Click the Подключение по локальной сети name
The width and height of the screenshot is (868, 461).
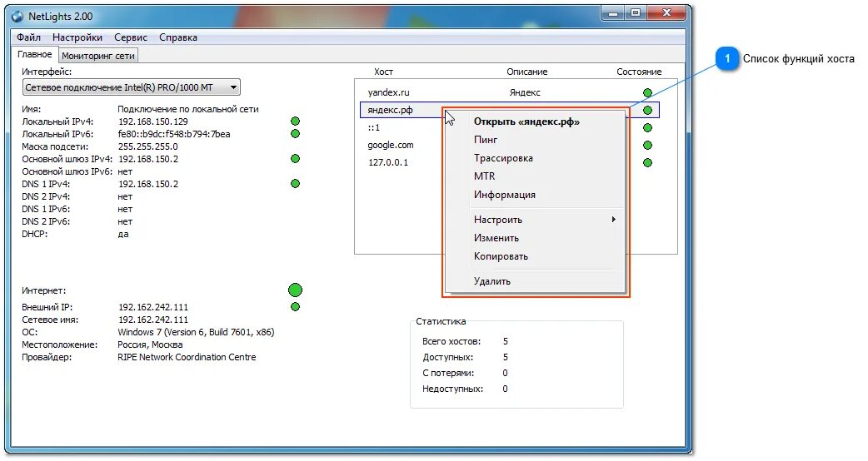pyautogui.click(x=188, y=110)
